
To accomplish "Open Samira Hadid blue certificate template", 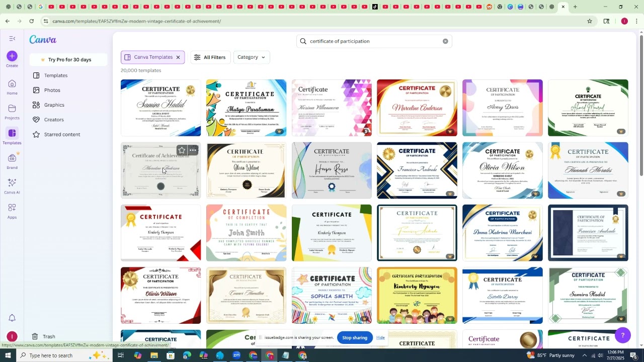I will [160, 108].
